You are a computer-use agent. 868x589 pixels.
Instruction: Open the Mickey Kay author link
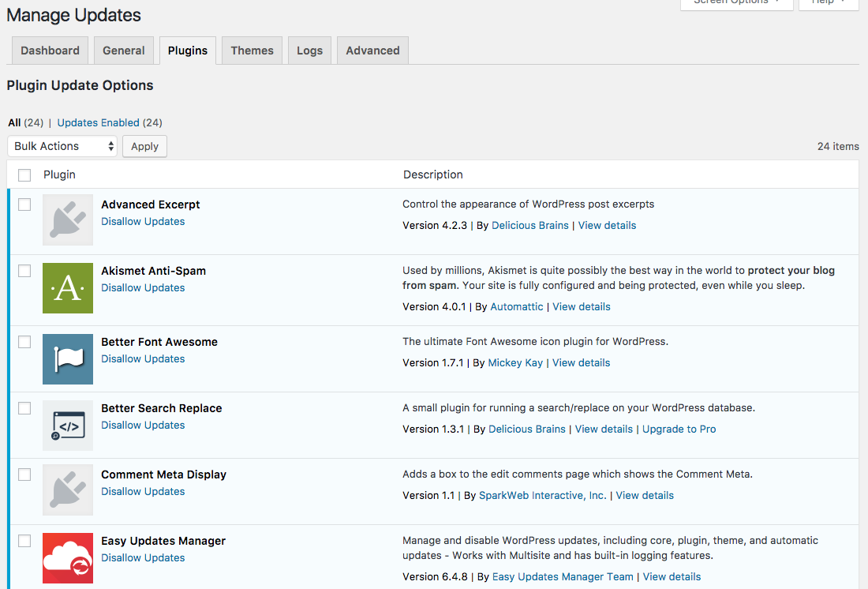(x=515, y=363)
